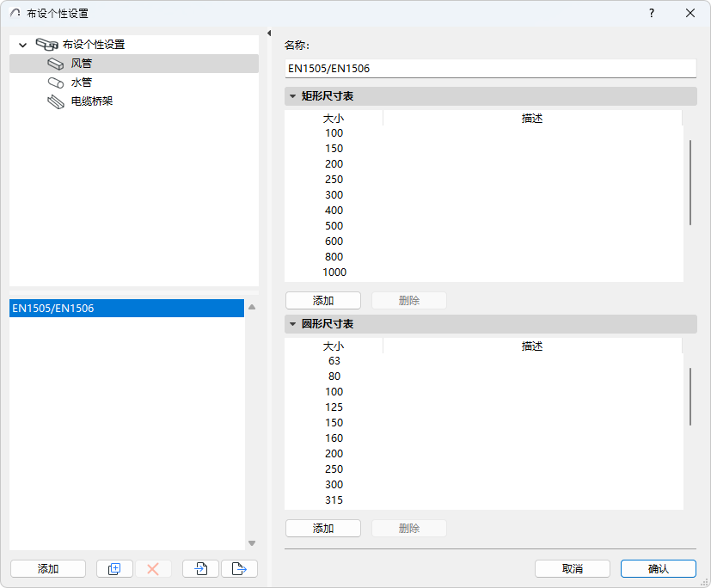Click the 电缆桥架 cable tray icon
Viewport: 711px width, 588px height.
56,101
